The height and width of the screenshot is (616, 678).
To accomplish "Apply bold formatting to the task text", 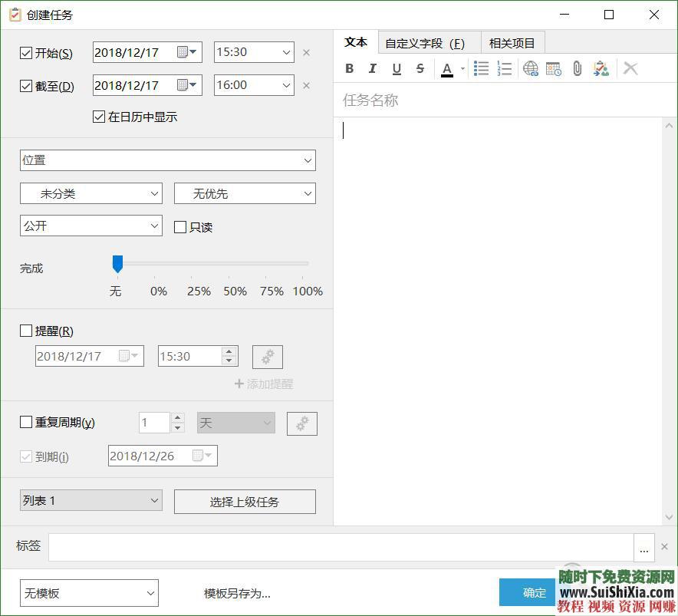I will pos(350,68).
